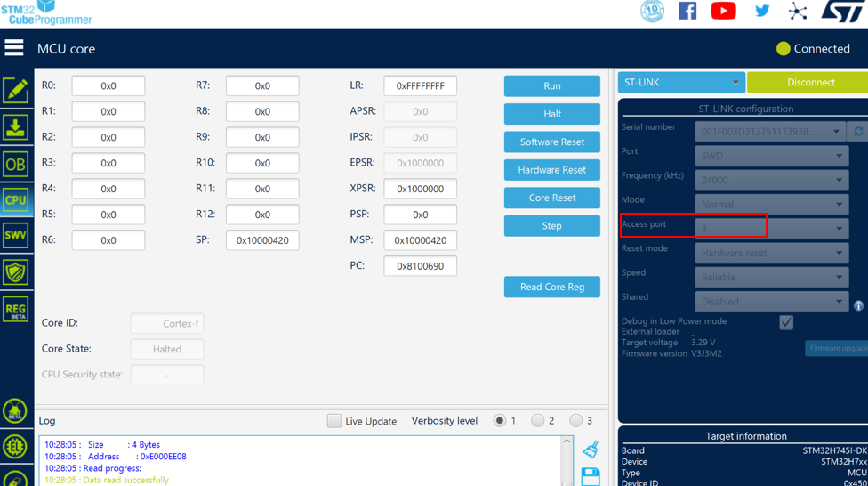Expand the Mode Normal dropdown
Image resolution: width=868 pixels, height=486 pixels.
tap(772, 205)
